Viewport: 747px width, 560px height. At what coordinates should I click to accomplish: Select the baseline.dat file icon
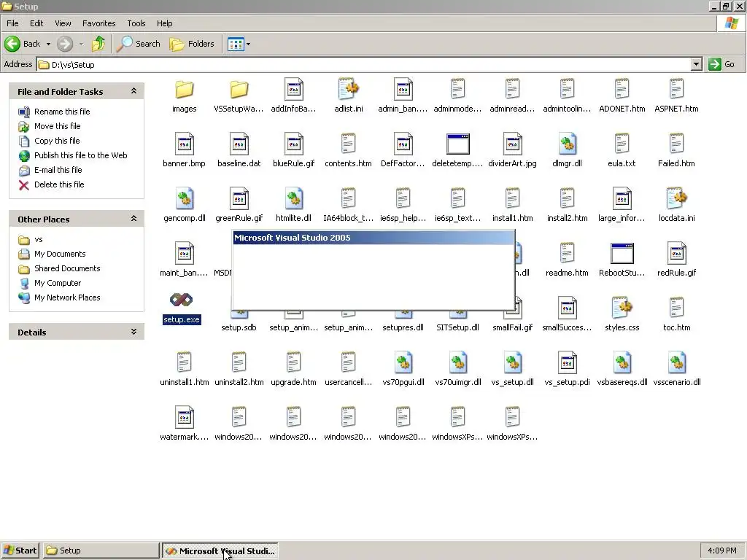239,144
